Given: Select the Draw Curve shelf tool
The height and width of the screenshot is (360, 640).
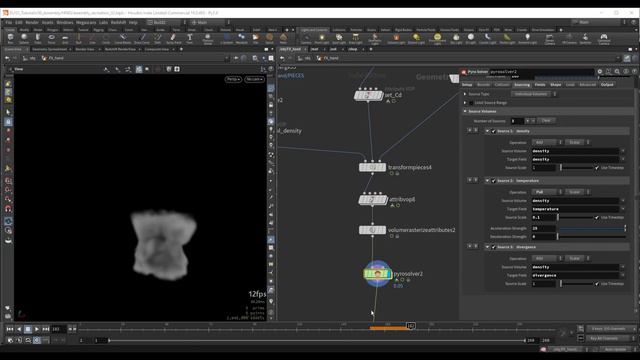Looking at the screenshot, I should (142, 39).
